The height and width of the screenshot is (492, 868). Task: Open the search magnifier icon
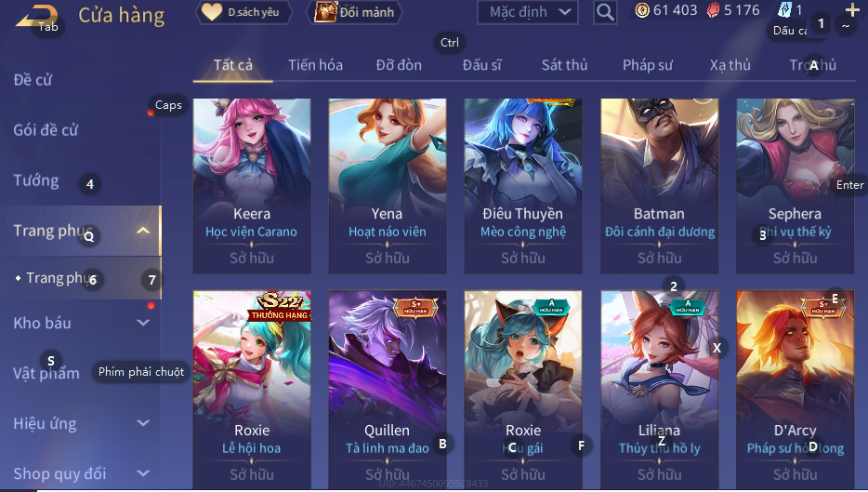point(605,12)
